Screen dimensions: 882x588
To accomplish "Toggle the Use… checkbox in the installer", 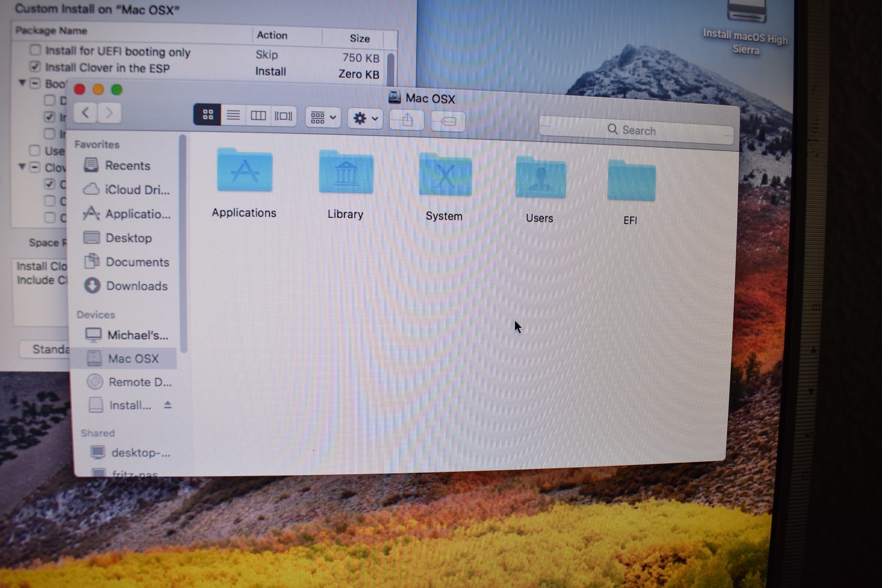I will click(x=35, y=150).
